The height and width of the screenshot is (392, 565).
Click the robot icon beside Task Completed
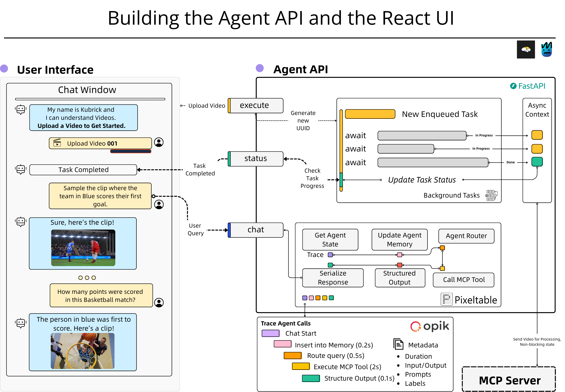pyautogui.click(x=21, y=169)
